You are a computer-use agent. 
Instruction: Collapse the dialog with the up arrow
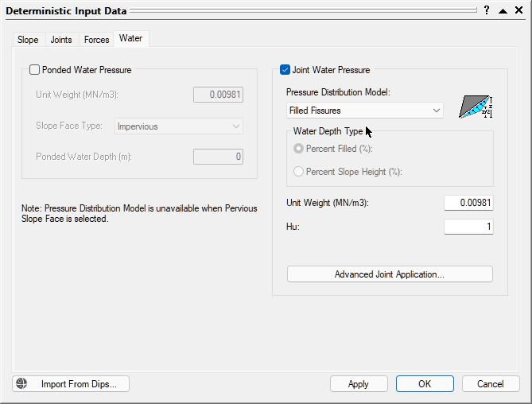[x=503, y=10]
